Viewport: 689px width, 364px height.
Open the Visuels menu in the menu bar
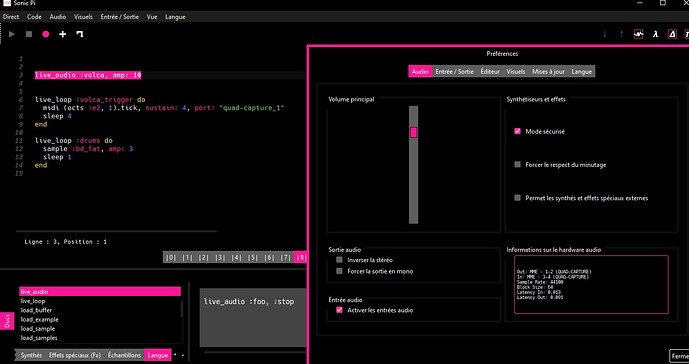pyautogui.click(x=83, y=17)
